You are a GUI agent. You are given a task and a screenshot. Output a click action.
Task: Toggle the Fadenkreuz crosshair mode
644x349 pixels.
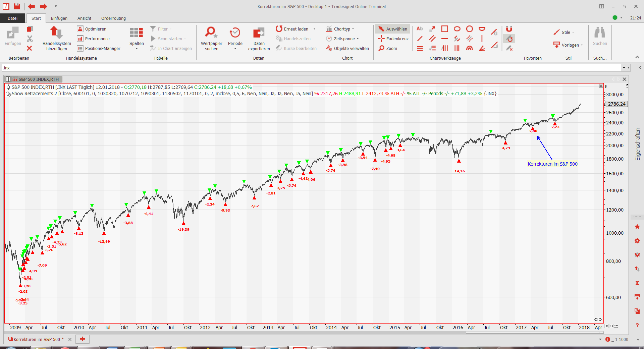click(x=393, y=39)
